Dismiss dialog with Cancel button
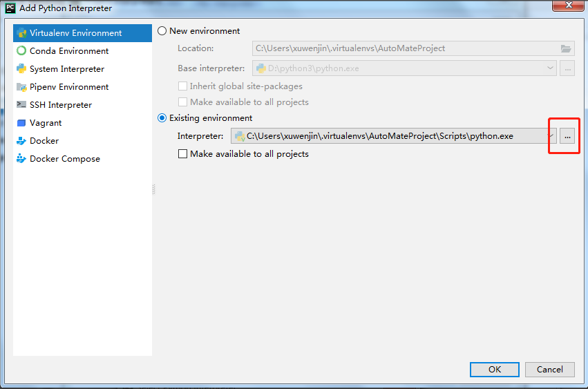588x389 pixels. pos(550,370)
